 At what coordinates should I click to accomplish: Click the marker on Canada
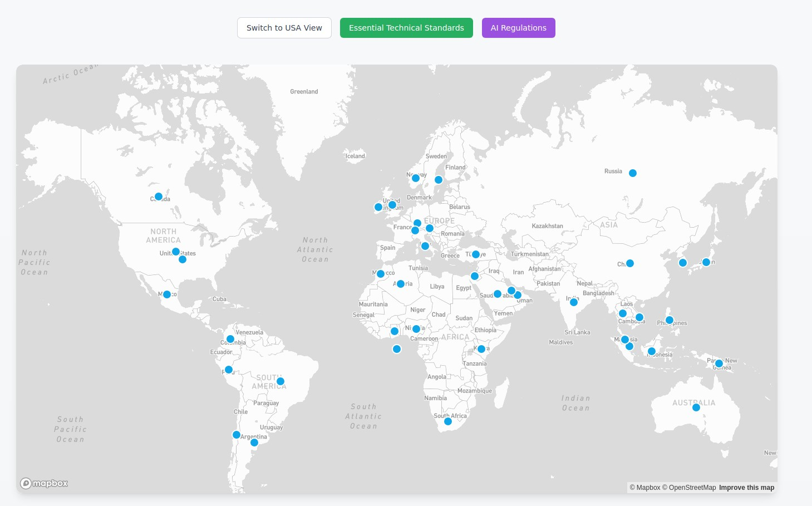click(x=158, y=196)
